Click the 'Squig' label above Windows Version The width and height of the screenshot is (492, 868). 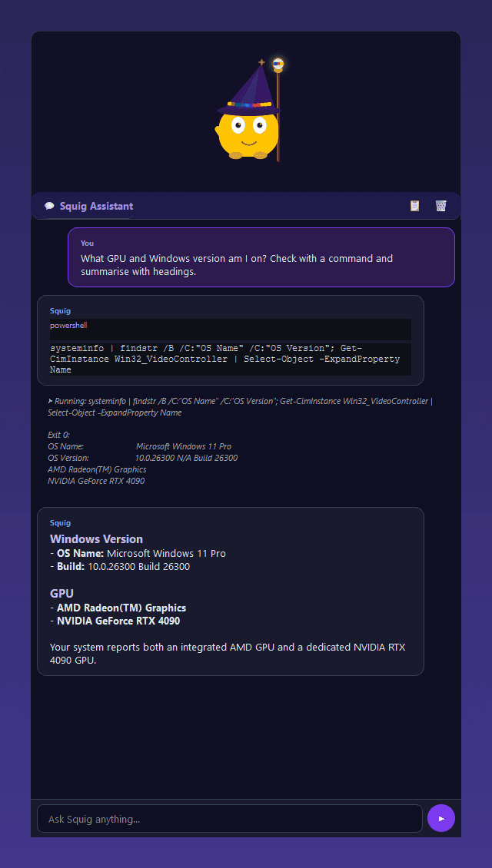tap(61, 523)
